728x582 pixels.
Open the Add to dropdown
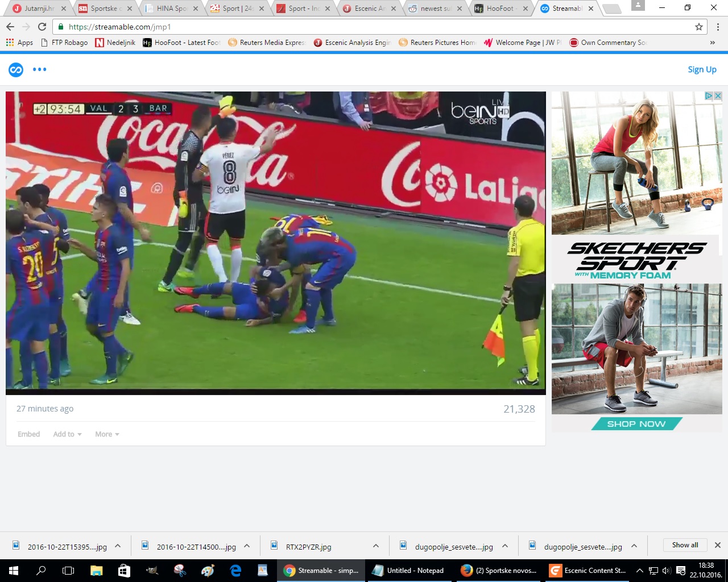pos(67,434)
